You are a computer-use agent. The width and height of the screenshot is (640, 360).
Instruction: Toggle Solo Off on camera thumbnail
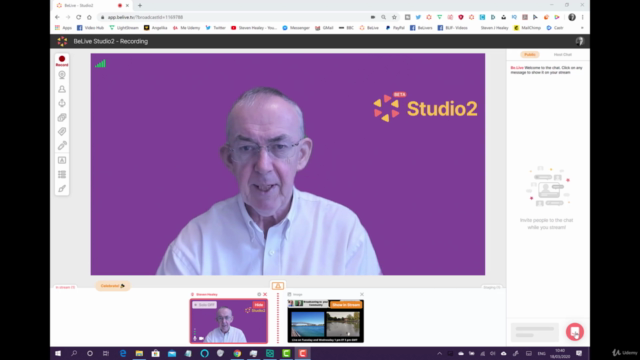[204, 305]
